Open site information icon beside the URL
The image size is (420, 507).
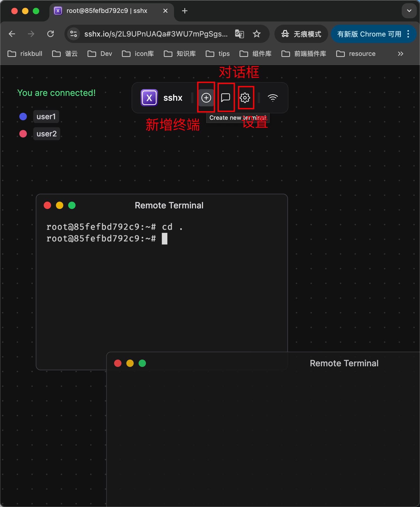tap(74, 34)
